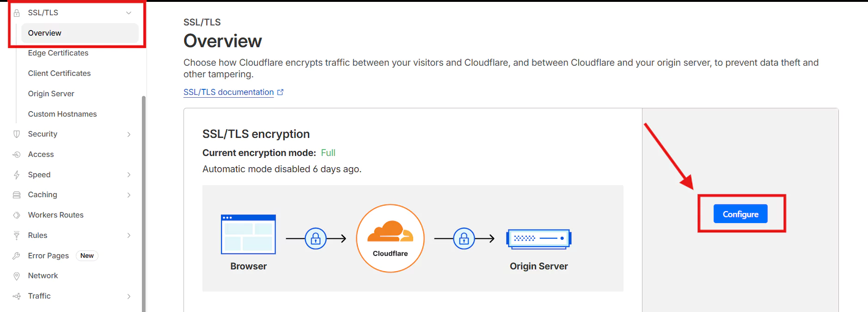The height and width of the screenshot is (312, 868).
Task: Click the Network location pin icon
Action: point(17,276)
